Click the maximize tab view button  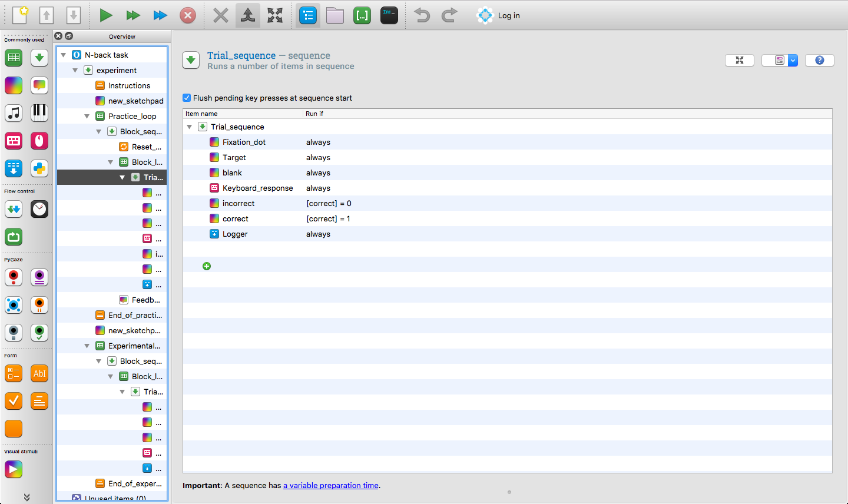[740, 60]
